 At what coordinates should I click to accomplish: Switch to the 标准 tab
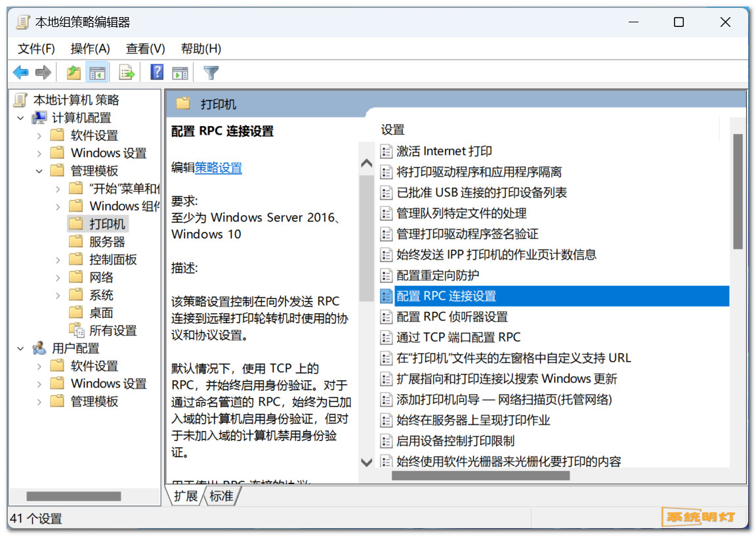click(221, 496)
